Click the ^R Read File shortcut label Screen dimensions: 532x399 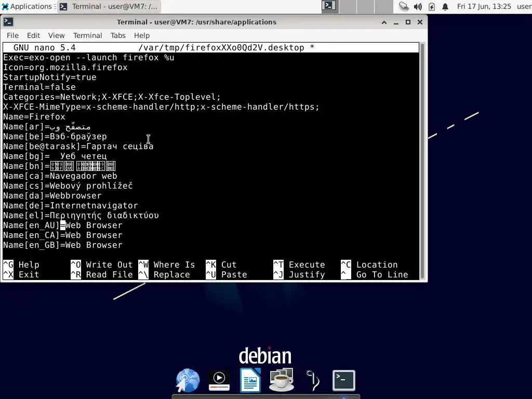point(101,274)
